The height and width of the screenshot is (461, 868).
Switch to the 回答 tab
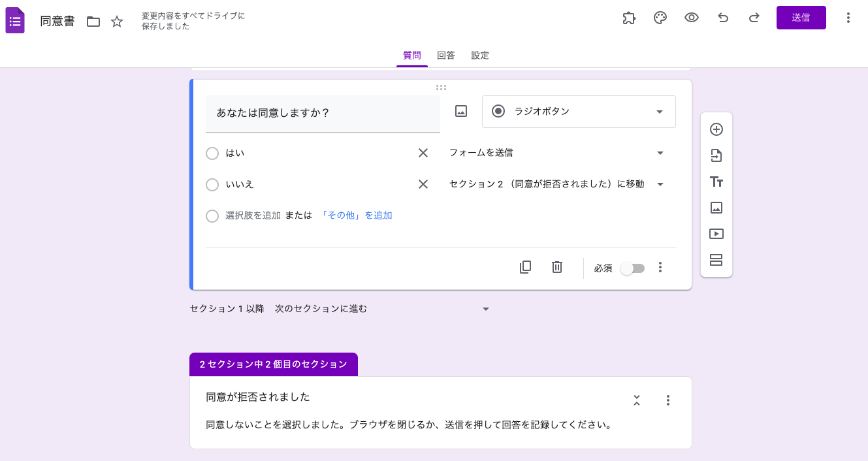pos(446,56)
